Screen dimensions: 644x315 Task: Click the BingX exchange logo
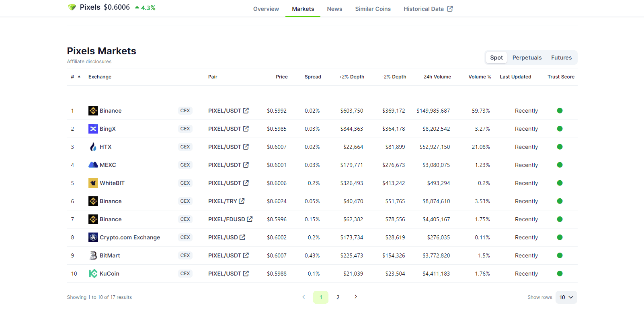point(93,129)
